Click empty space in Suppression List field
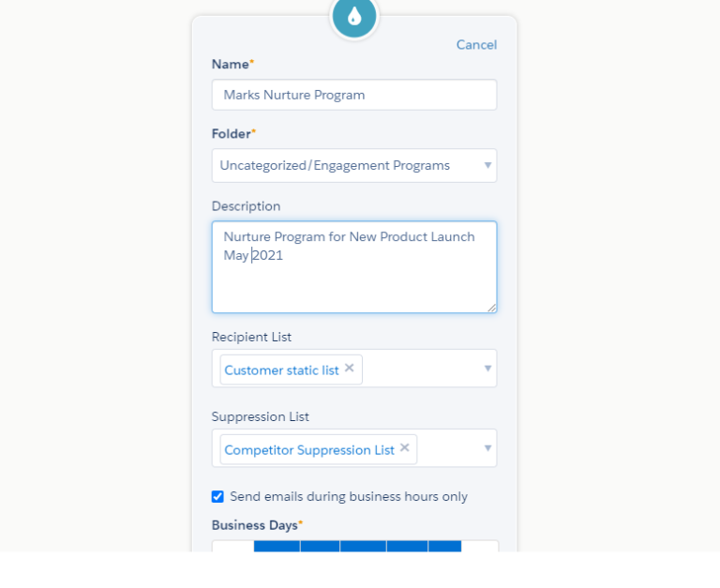This screenshot has width=720, height=588. [x=448, y=448]
